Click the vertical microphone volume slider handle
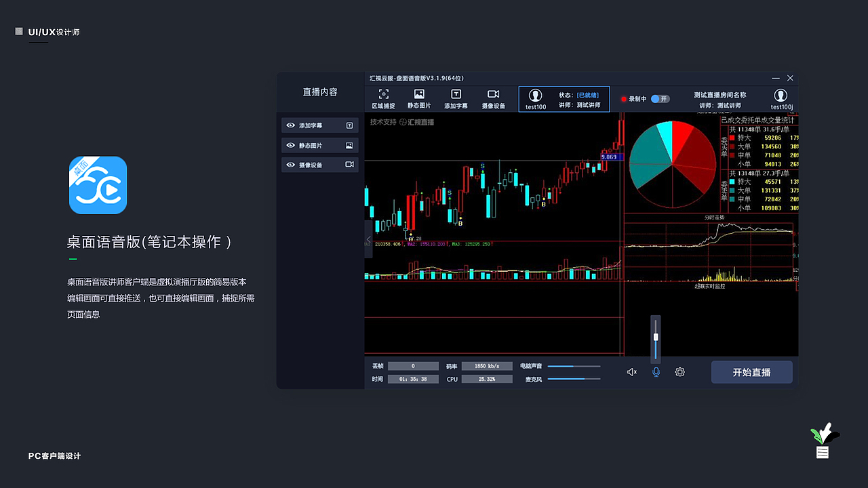Screen dimensions: 868x488 pos(656,337)
